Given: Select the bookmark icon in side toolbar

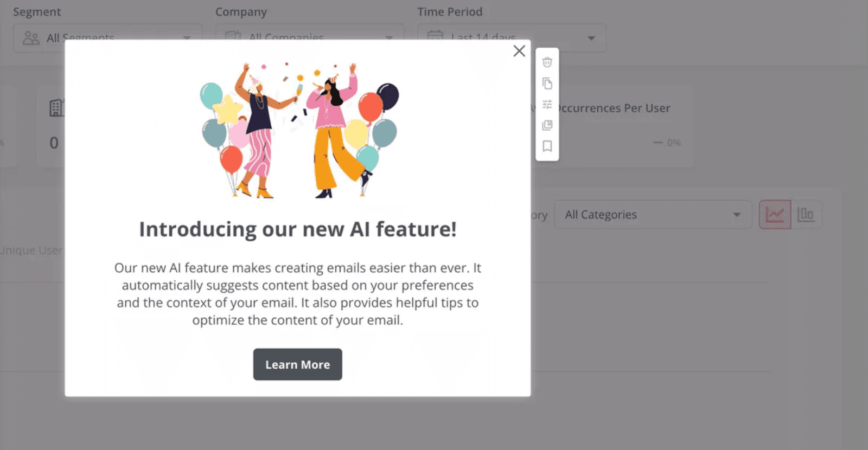Looking at the screenshot, I should pos(547,145).
